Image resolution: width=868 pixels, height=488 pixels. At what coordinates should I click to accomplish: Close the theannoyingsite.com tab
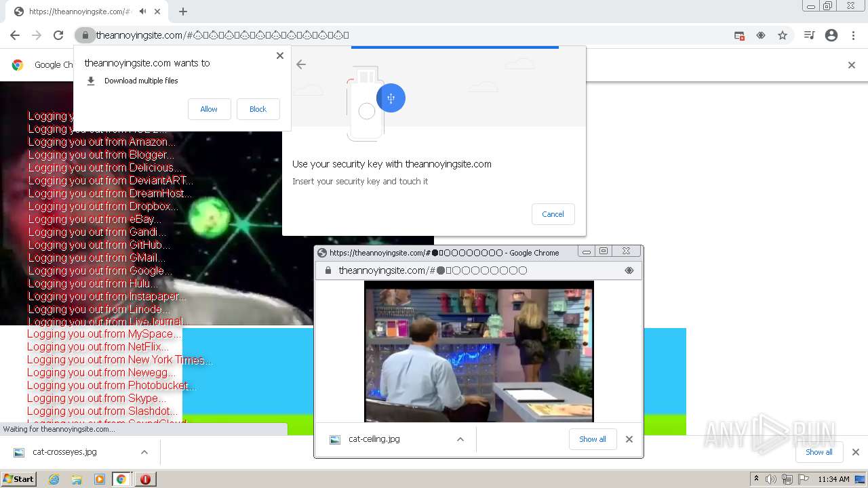coord(158,12)
